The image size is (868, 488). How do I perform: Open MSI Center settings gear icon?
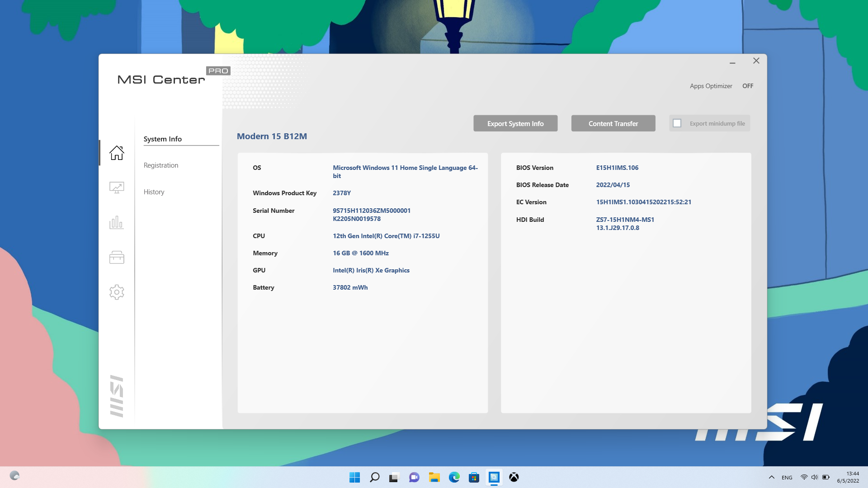click(117, 292)
